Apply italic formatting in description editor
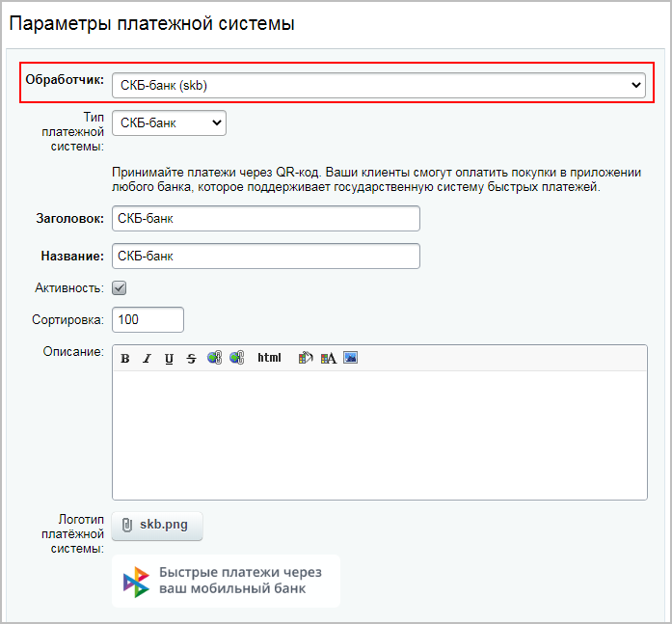 point(147,358)
